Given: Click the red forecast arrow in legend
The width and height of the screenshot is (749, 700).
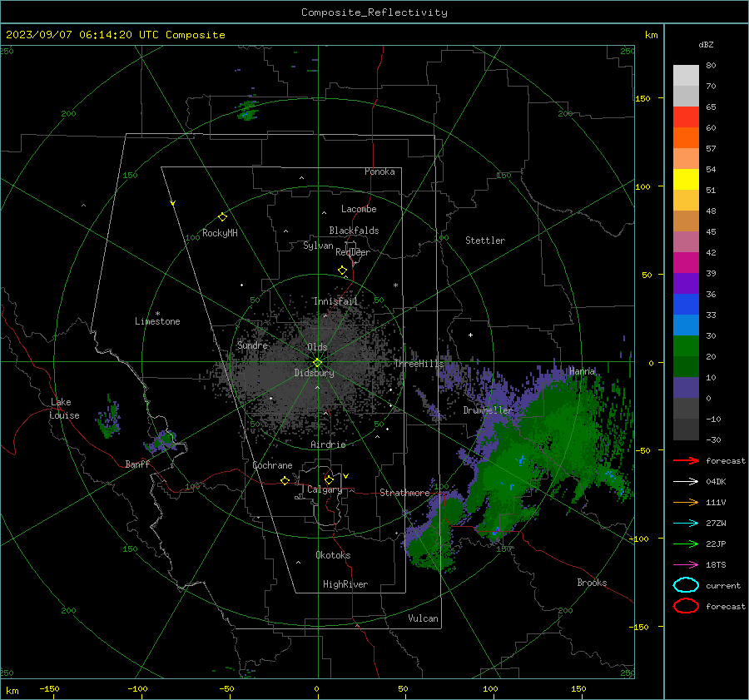Looking at the screenshot, I should pyautogui.click(x=686, y=460).
